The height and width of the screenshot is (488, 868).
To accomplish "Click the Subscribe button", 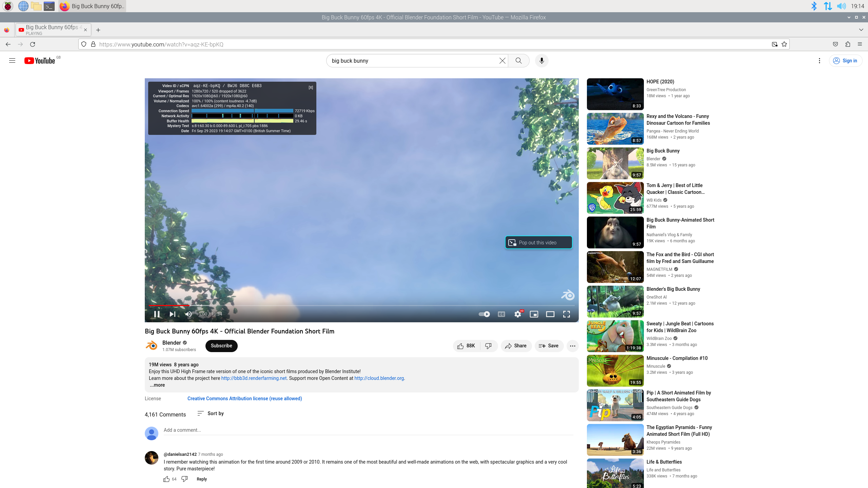I will [221, 346].
